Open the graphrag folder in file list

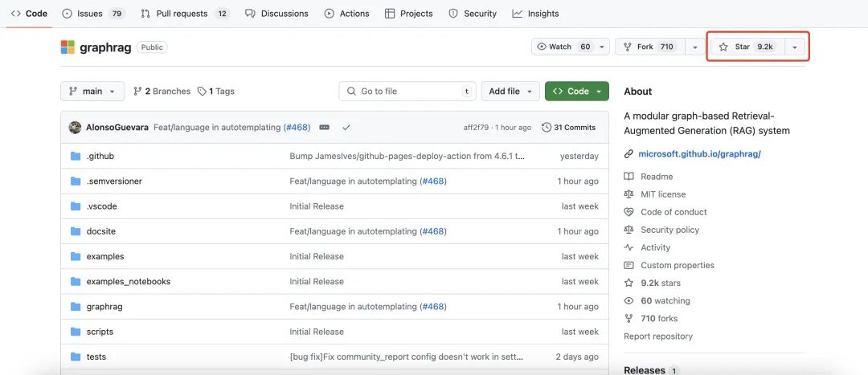104,307
